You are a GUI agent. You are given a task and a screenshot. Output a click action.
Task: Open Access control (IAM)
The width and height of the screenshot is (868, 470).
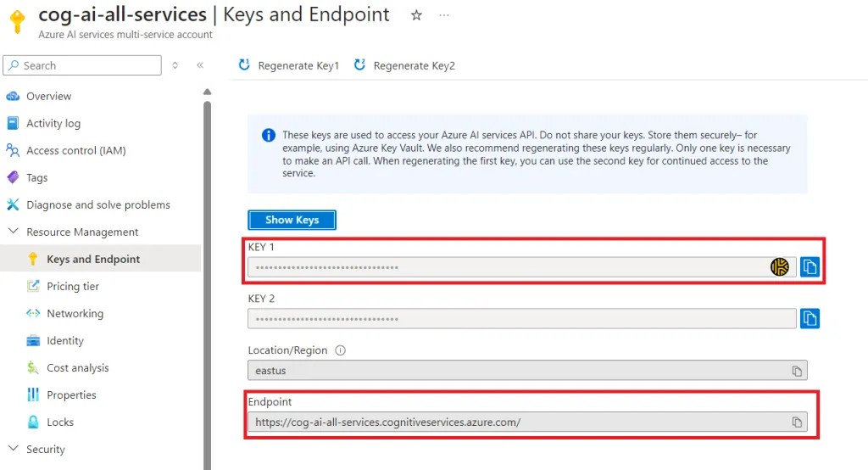pyautogui.click(x=75, y=151)
